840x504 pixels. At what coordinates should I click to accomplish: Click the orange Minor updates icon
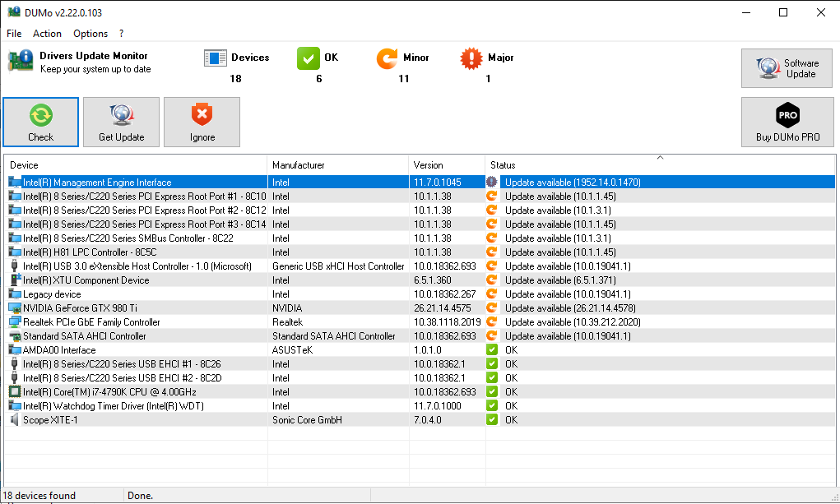[x=387, y=58]
